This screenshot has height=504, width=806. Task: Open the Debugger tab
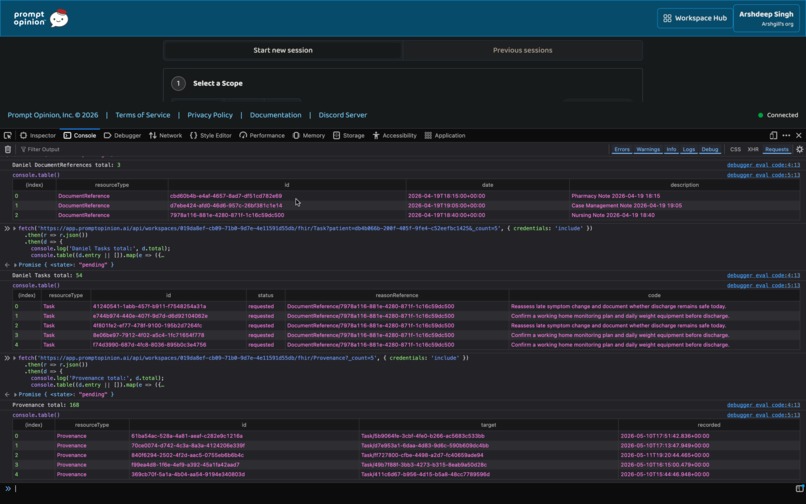click(122, 135)
